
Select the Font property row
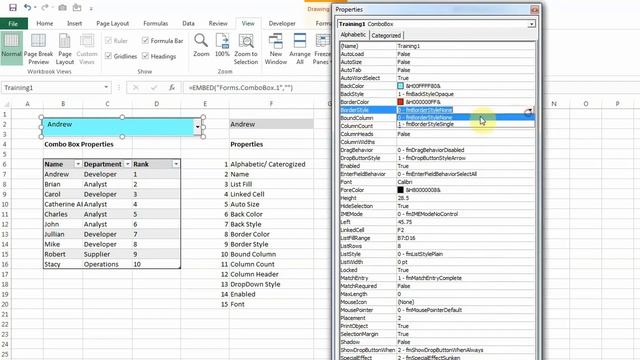pos(437,182)
